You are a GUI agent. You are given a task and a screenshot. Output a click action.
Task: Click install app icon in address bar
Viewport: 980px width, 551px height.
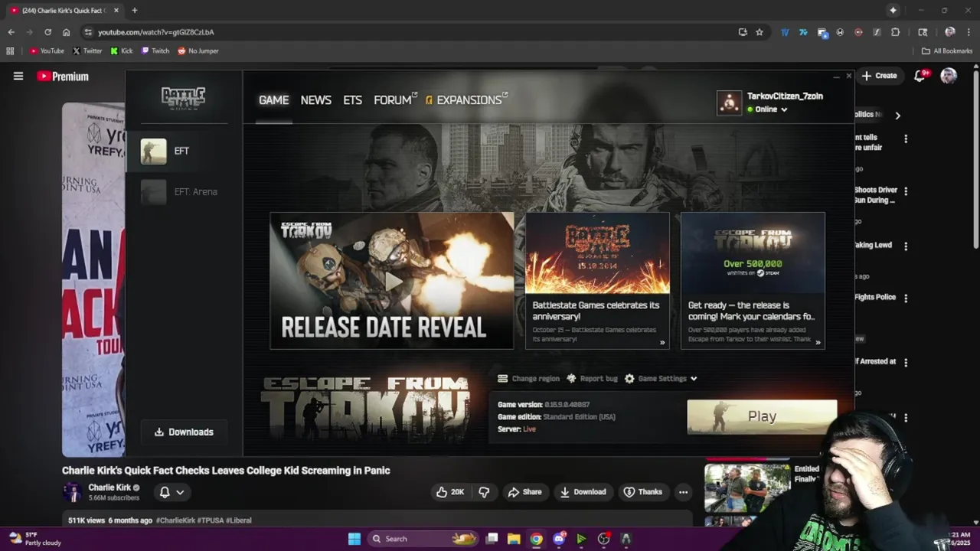pos(743,32)
